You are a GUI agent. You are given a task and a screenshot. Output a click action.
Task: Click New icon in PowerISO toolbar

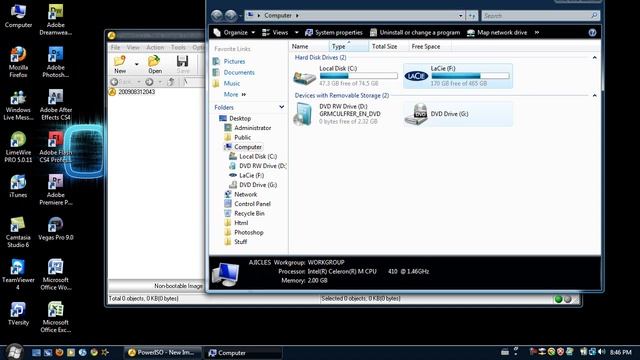click(120, 64)
